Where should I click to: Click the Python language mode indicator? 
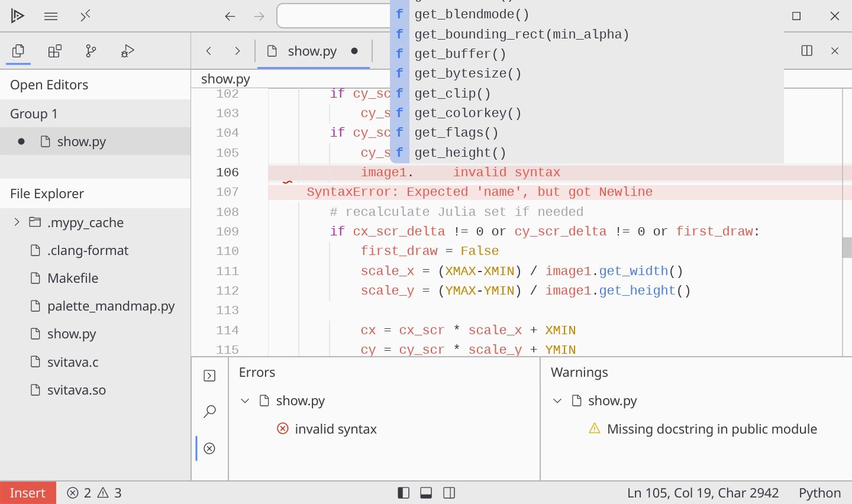819,493
